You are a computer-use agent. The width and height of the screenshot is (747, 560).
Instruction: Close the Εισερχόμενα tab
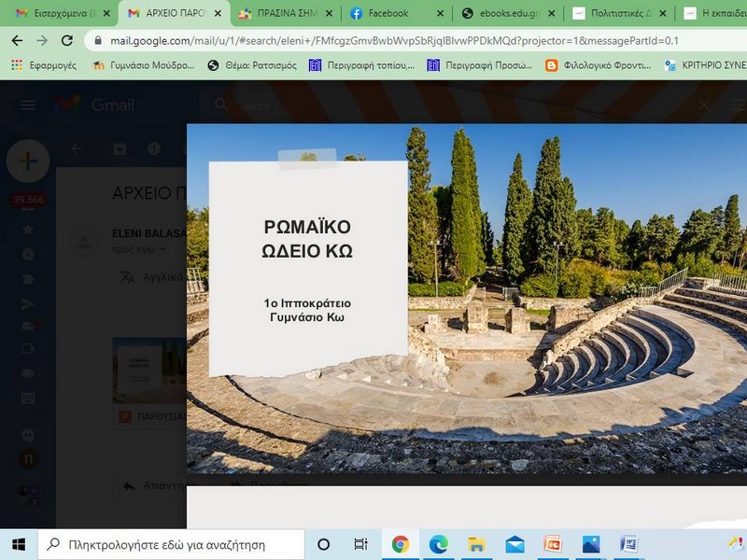point(106,13)
